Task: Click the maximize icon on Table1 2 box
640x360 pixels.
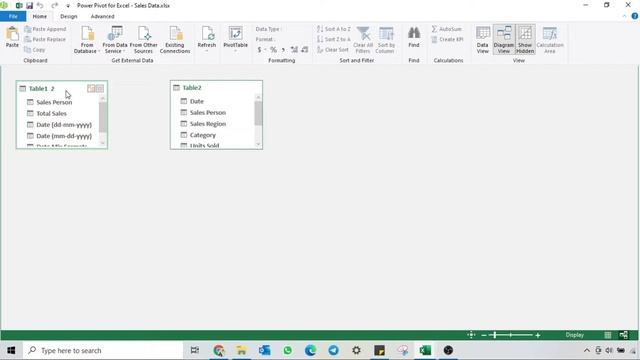Action: point(100,89)
